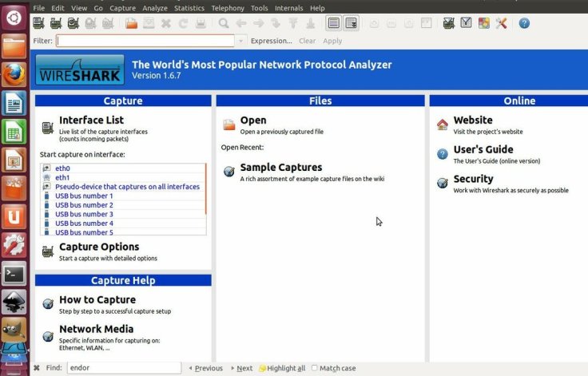Click the User's Guide question mark icon

(x=442, y=154)
